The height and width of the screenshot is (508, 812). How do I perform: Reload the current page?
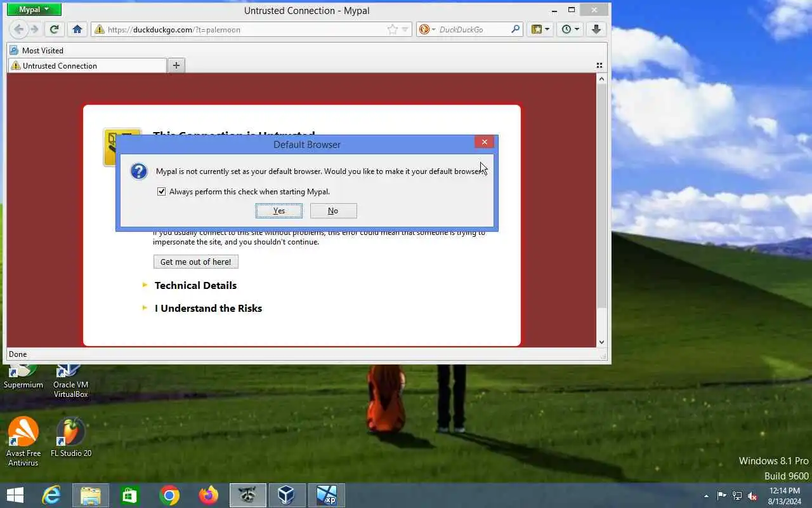tap(55, 29)
